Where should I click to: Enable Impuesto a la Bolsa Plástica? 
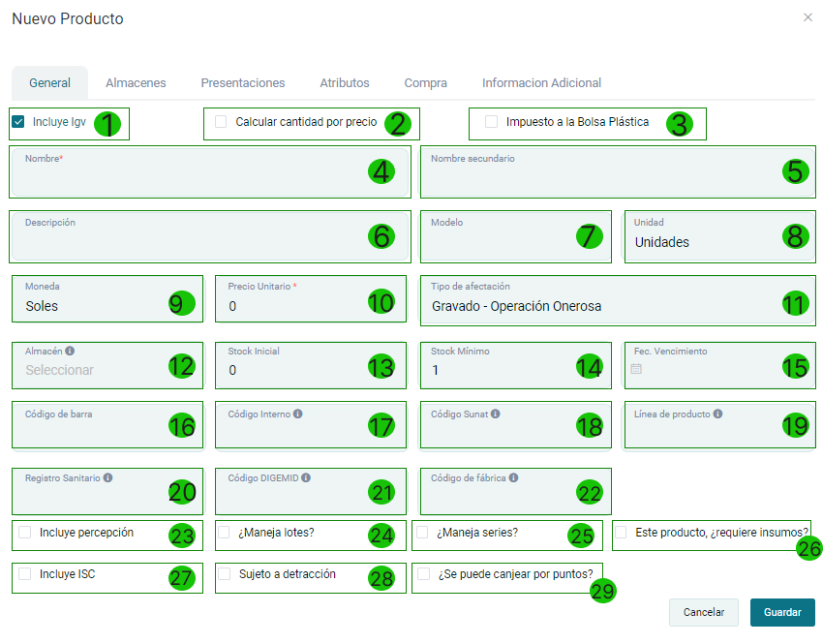click(492, 122)
